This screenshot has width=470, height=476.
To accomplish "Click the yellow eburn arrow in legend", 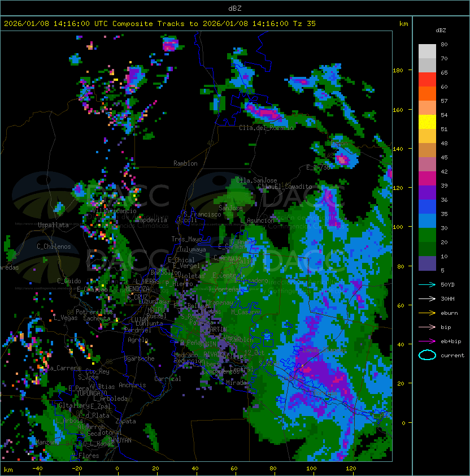I will pos(427,313).
